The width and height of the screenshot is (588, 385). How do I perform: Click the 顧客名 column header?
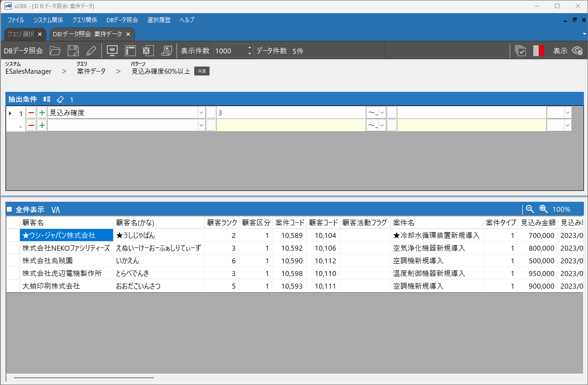coord(67,223)
